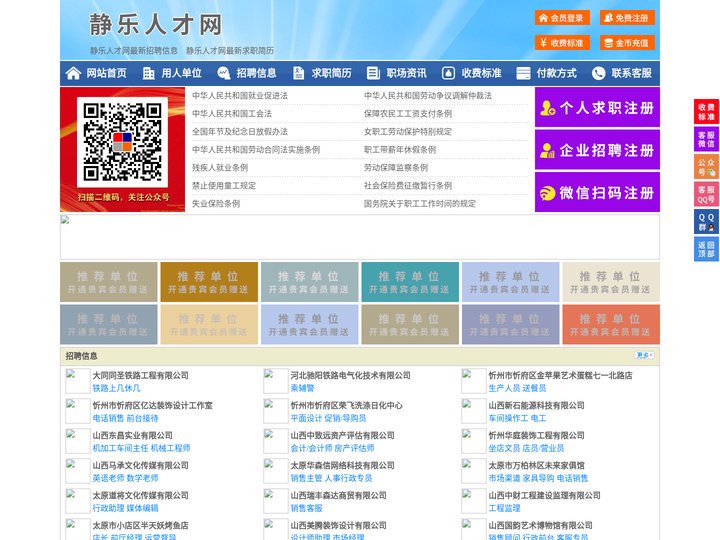Open 职工带薪年休假条例 link
This screenshot has width=720, height=540.
400,149
